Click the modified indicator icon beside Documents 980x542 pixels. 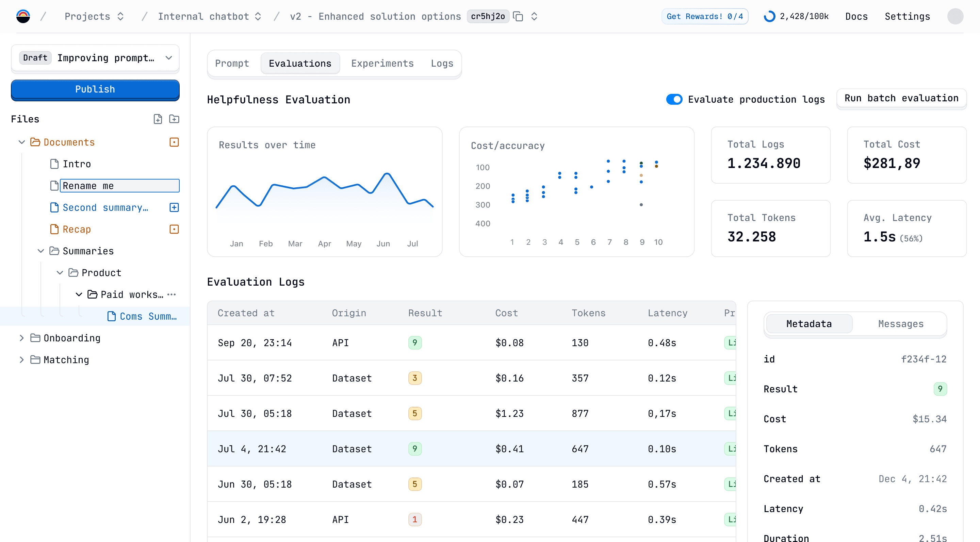click(x=174, y=142)
